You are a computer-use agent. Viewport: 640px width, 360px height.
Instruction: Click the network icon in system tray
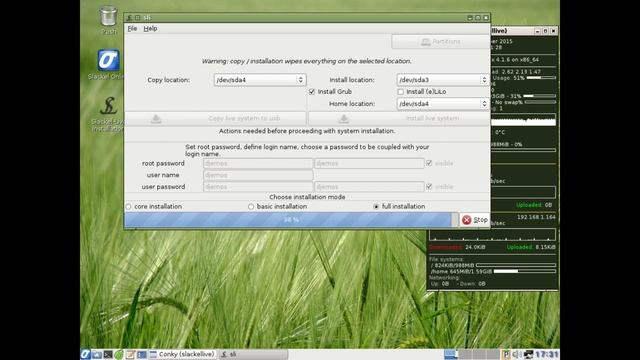[529, 354]
